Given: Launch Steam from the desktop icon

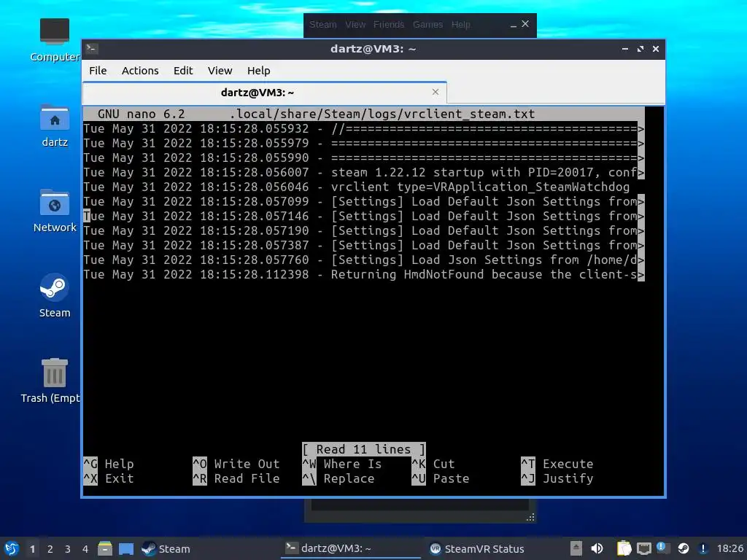Looking at the screenshot, I should point(54,296).
